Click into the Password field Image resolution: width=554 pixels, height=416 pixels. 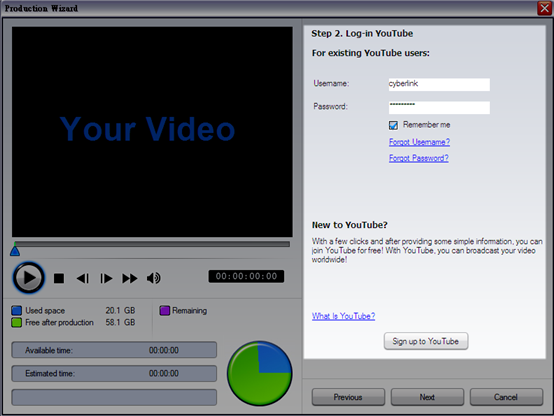[439, 107]
